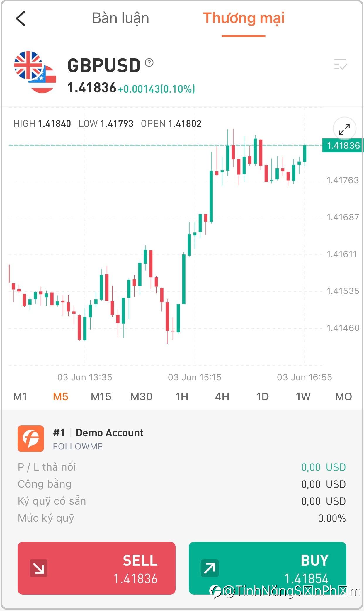Switch chart to 1H timeframe
Viewport: 364px width, 611px height.
pyautogui.click(x=182, y=397)
